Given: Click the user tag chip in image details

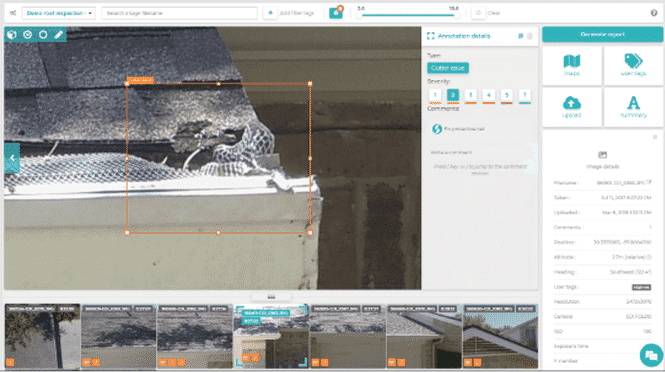Looking at the screenshot, I should click(641, 287).
